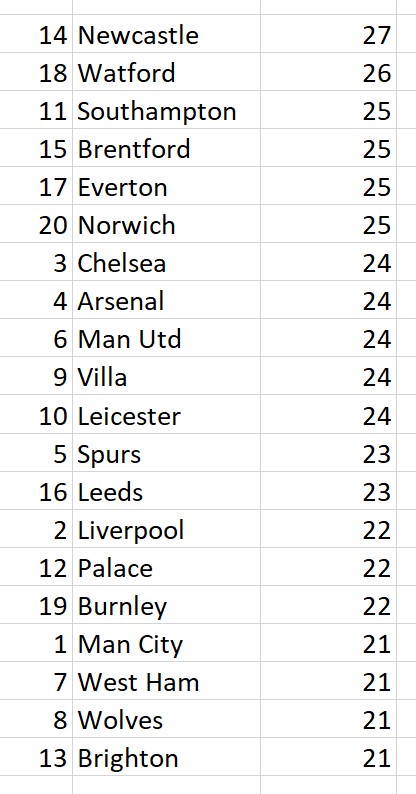Select the Southampton cell
This screenshot has height=794, width=416.
[167, 110]
